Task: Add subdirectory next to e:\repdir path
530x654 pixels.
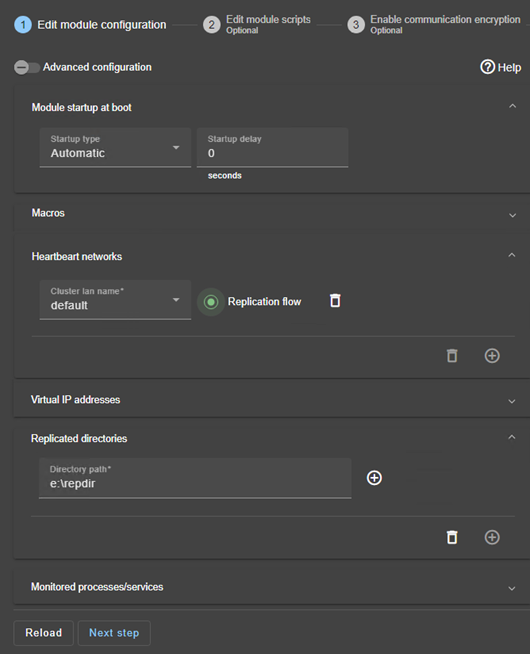Action: 374,478
